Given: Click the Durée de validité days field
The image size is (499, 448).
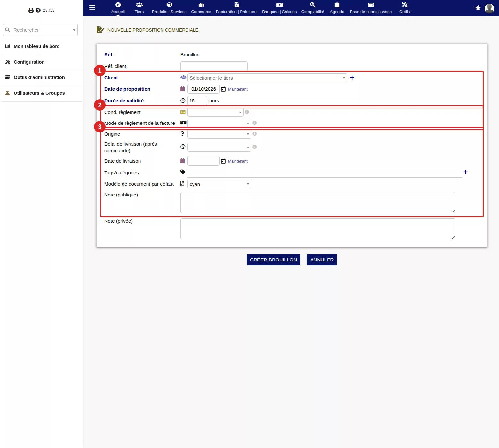Looking at the screenshot, I should click(197, 101).
